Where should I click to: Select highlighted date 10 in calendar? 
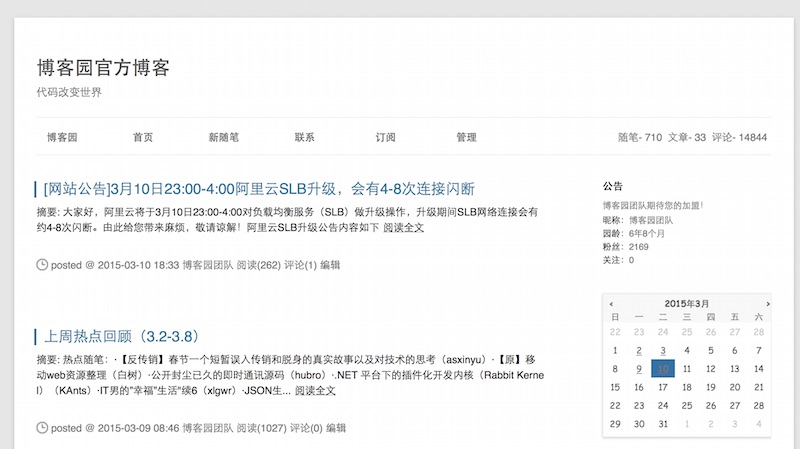(x=663, y=369)
